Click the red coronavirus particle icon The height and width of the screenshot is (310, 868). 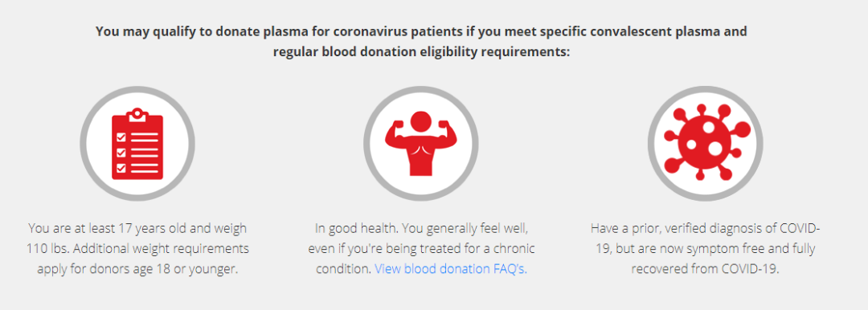(706, 144)
